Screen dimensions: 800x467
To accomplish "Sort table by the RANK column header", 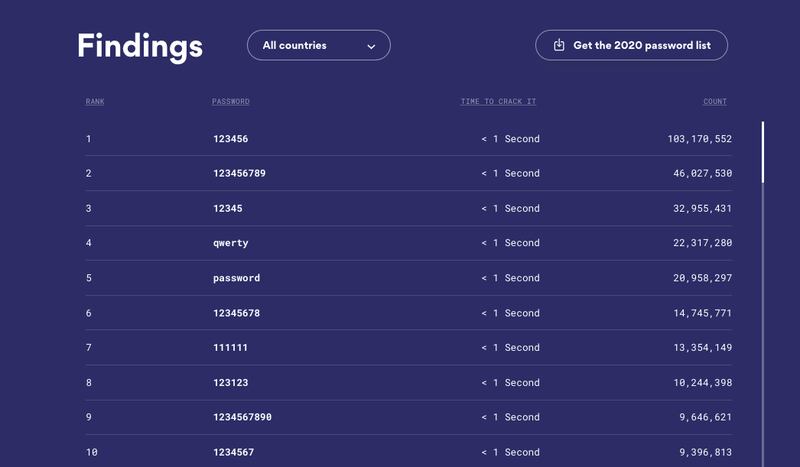I will (x=95, y=102).
